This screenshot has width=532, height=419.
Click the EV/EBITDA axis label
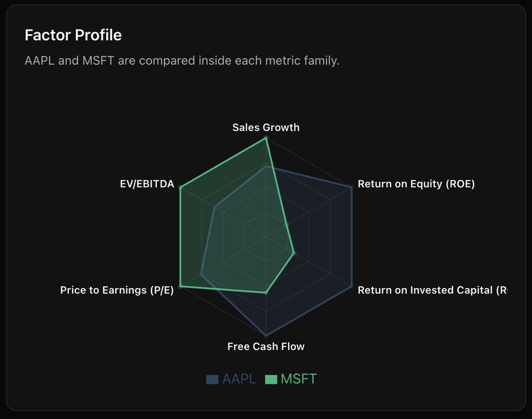coord(147,184)
